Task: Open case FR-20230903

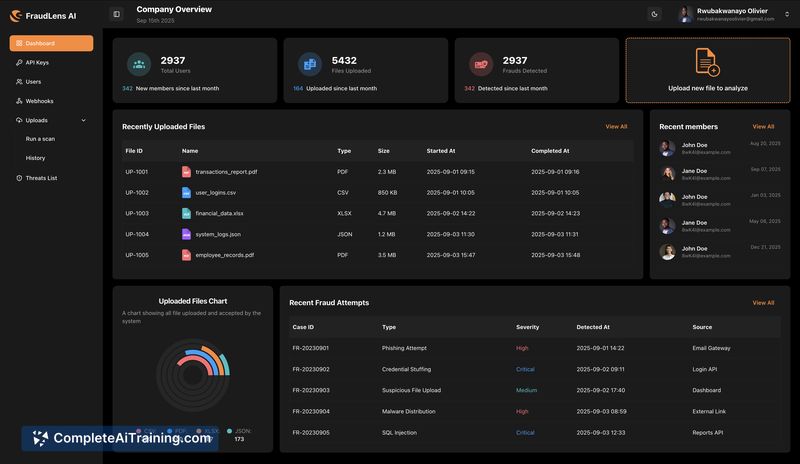Action: [x=311, y=390]
